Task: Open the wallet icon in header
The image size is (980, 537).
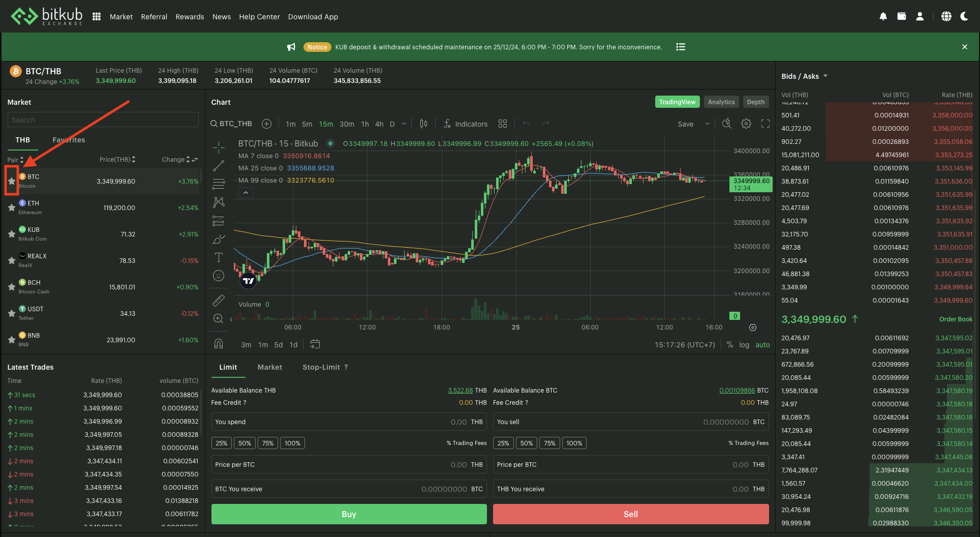Action: (902, 17)
